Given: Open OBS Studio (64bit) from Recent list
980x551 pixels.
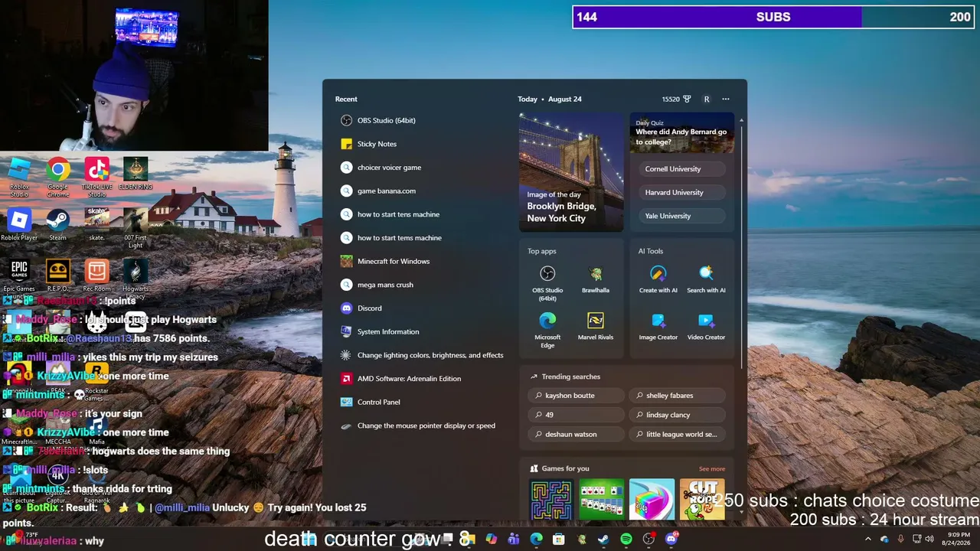Looking at the screenshot, I should click(x=378, y=120).
